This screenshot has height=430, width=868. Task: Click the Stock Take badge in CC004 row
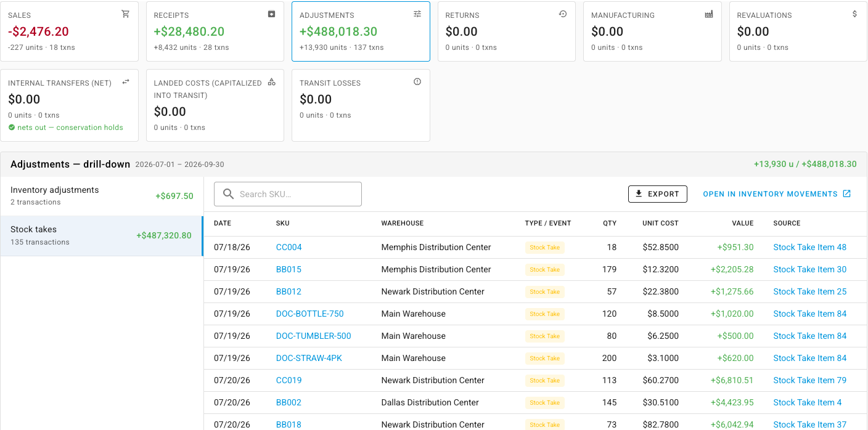pos(545,247)
